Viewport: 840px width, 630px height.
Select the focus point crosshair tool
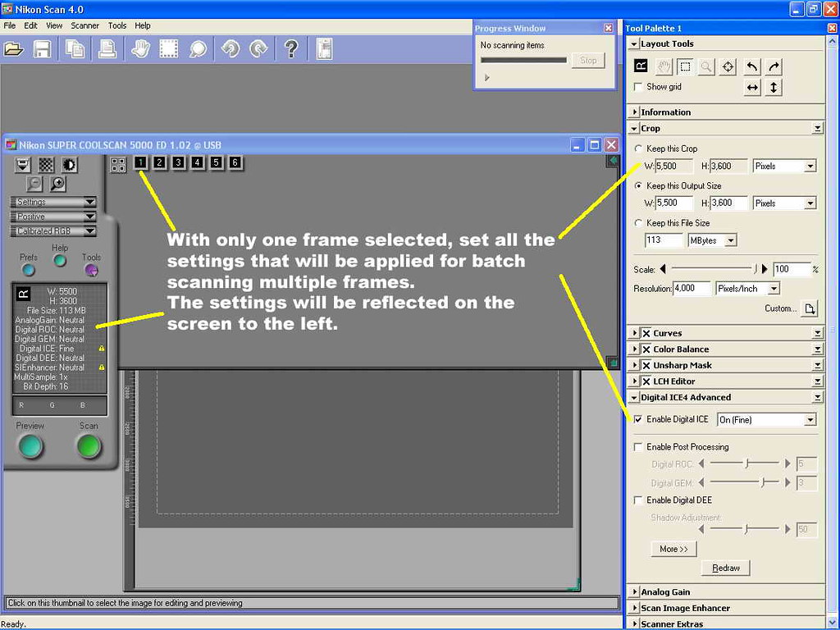(x=728, y=66)
